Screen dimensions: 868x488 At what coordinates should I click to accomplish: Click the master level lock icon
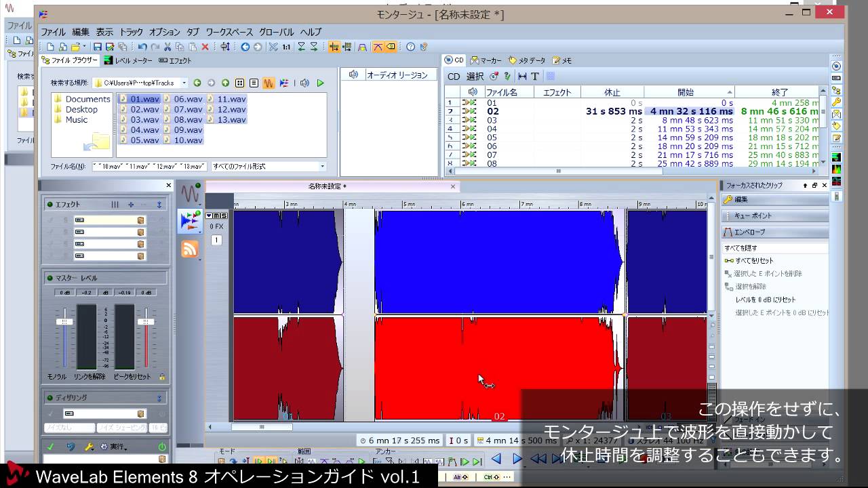[162, 376]
